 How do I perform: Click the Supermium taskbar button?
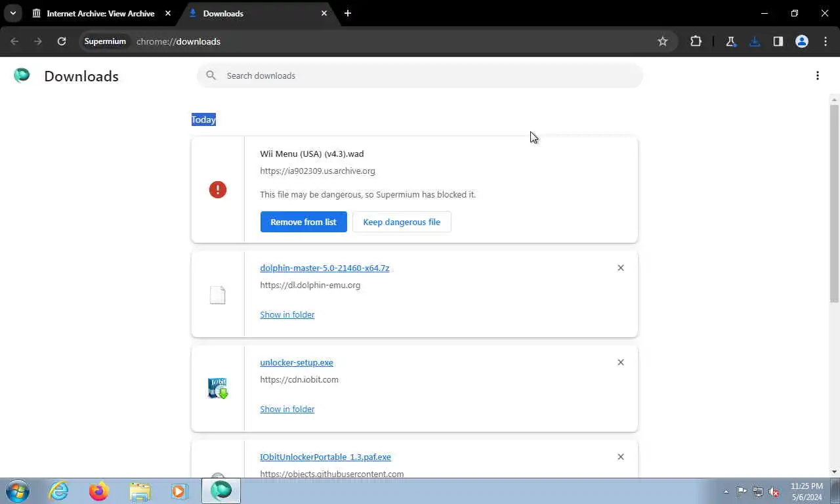221,491
